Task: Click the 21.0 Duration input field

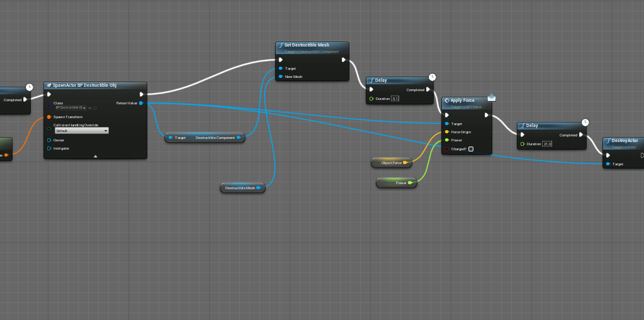Action: click(x=547, y=144)
